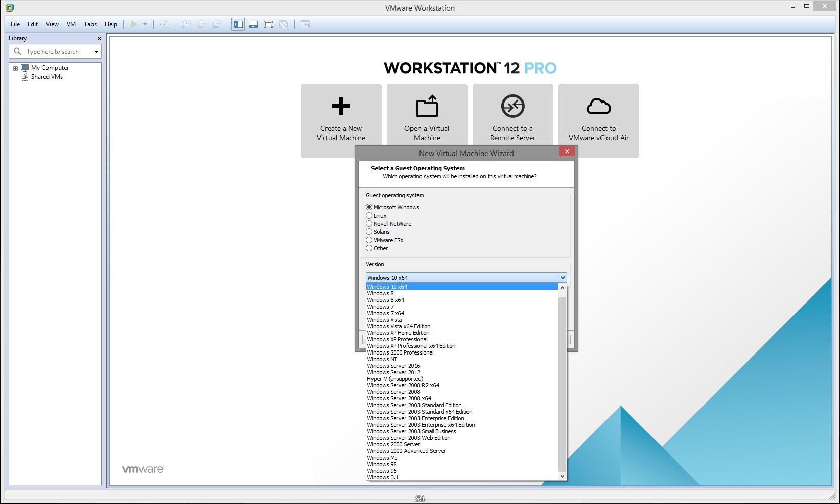
Task: Click the version list scrollbar thumb
Action: [562, 384]
